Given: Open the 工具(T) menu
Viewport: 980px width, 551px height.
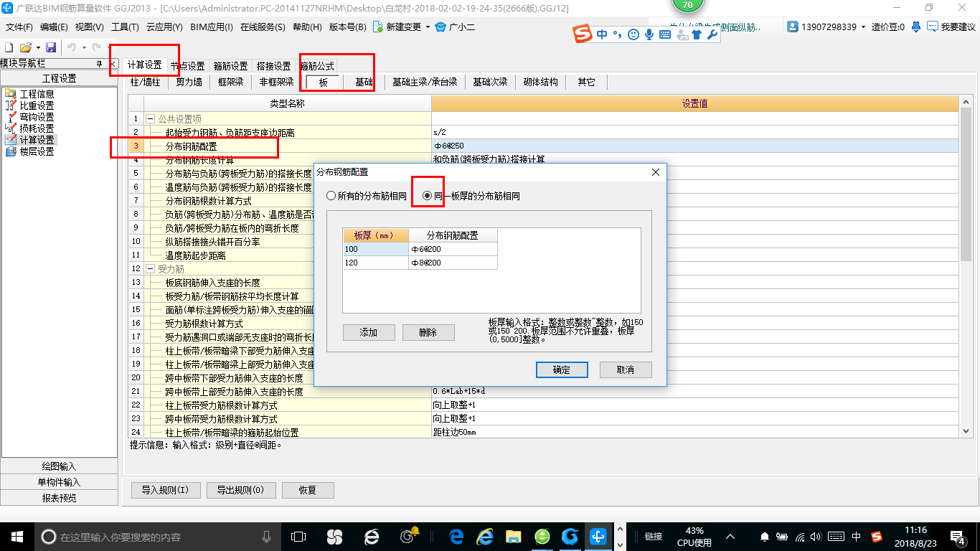Looking at the screenshot, I should [x=125, y=27].
